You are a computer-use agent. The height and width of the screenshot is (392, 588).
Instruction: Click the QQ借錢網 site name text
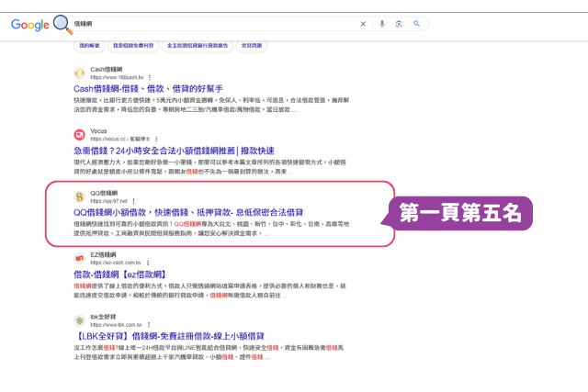104,193
